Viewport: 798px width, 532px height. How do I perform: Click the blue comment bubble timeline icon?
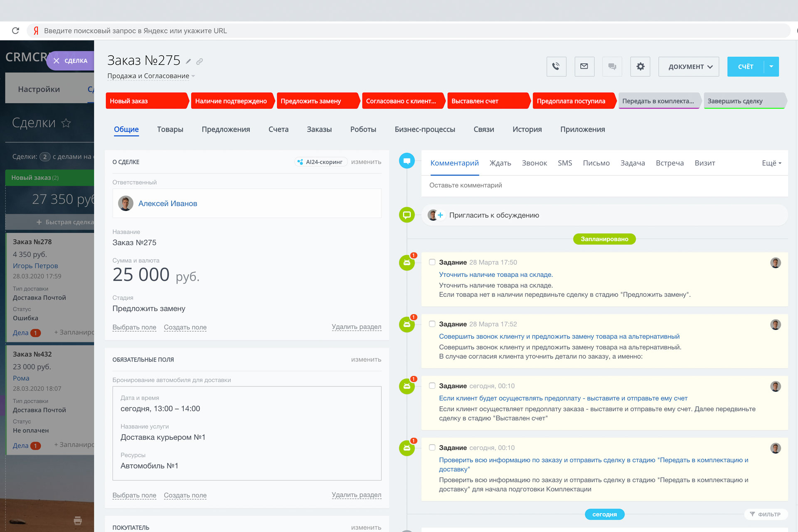[x=406, y=161]
